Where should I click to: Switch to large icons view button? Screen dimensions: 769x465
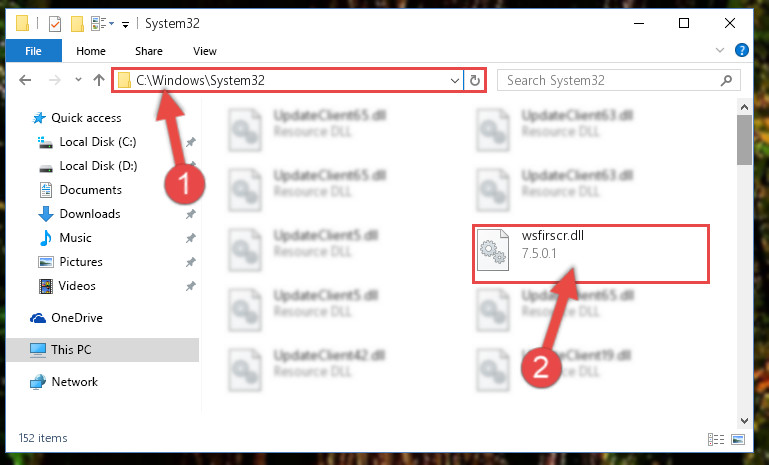pyautogui.click(x=738, y=439)
